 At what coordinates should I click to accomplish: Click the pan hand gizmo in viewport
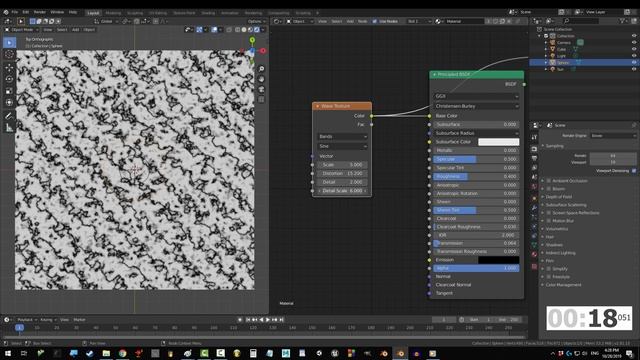click(261, 79)
